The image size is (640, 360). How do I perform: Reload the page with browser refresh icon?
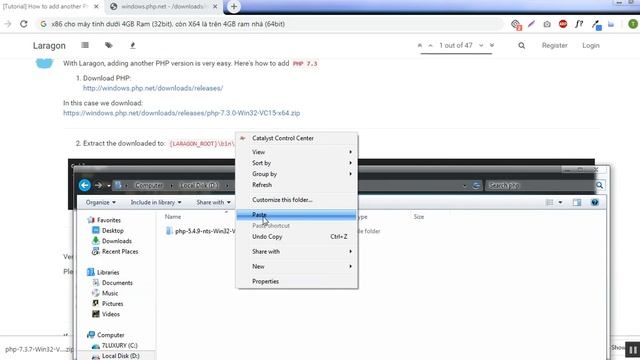(24, 24)
